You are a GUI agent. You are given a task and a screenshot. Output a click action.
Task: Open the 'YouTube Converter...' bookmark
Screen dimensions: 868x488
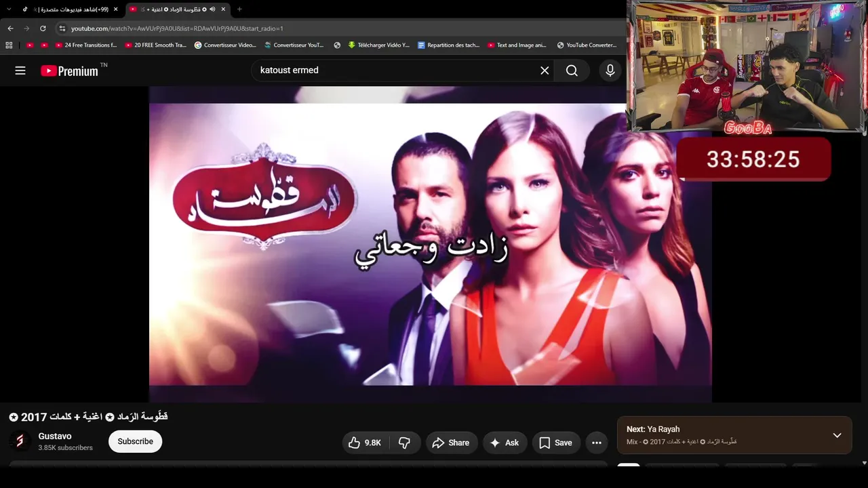[587, 45]
